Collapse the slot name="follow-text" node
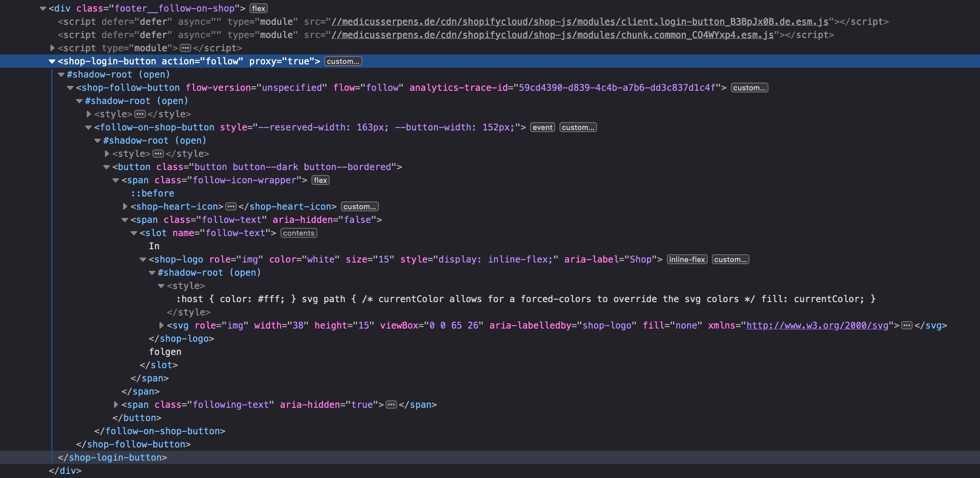980x478 pixels. (134, 233)
